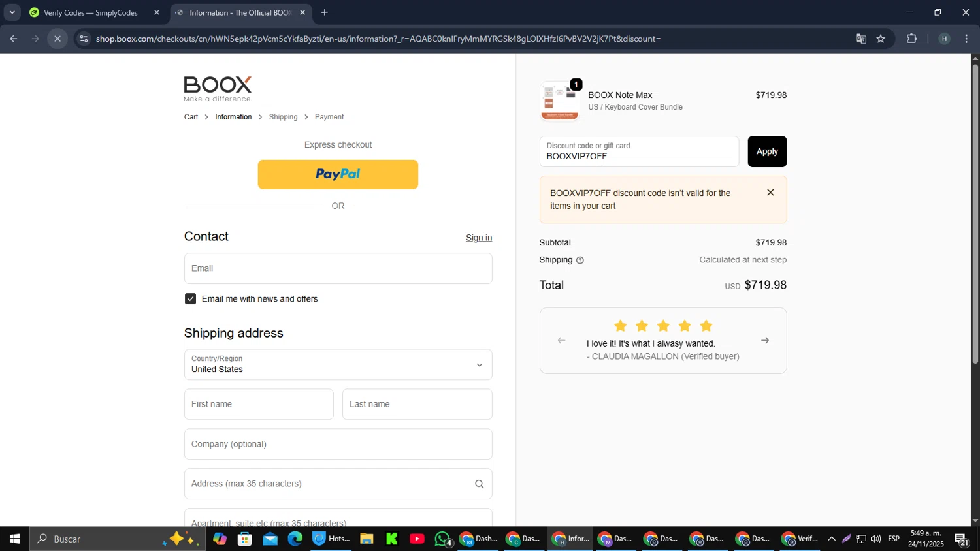Image resolution: width=980 pixels, height=551 pixels.
Task: Go back to the previous page
Action: [14, 39]
